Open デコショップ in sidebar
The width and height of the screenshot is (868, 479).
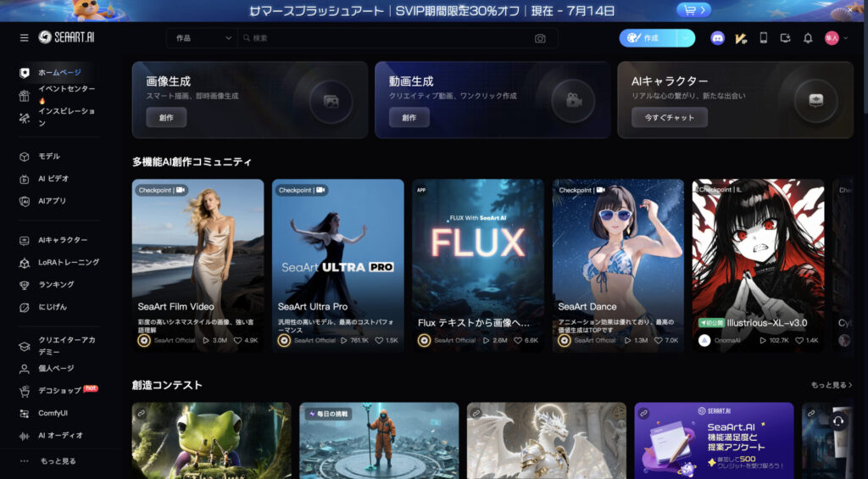(59, 390)
